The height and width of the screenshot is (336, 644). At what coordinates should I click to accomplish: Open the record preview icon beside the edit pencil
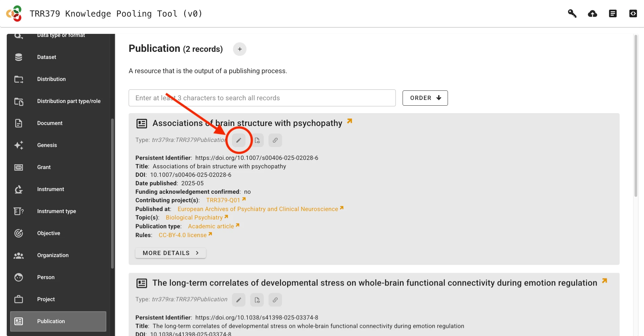point(257,140)
